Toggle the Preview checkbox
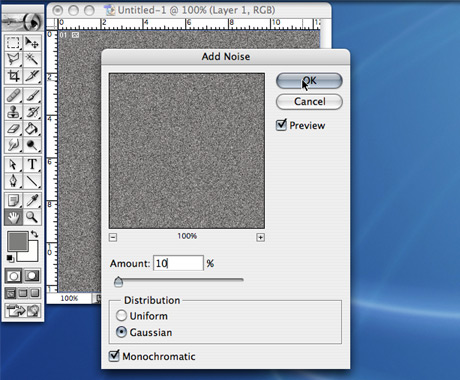The image size is (460, 380). point(281,125)
